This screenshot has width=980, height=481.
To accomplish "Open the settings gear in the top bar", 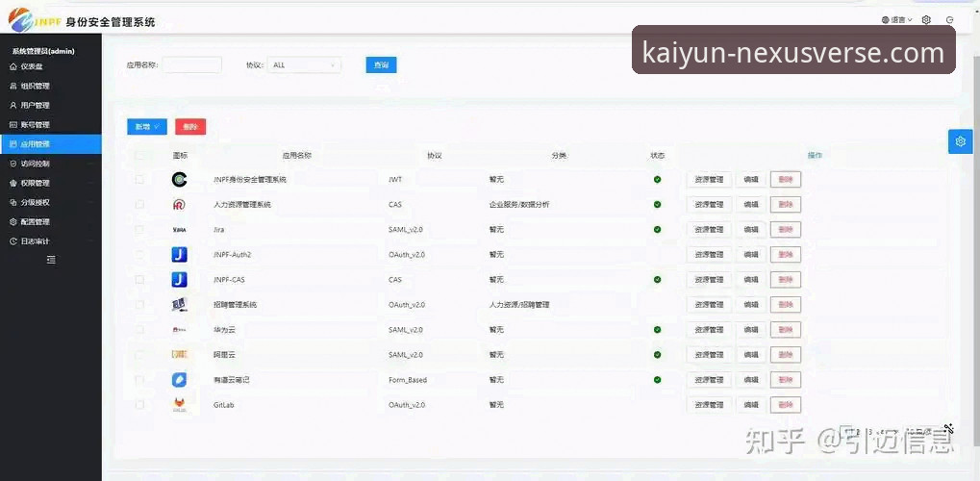I will [926, 20].
